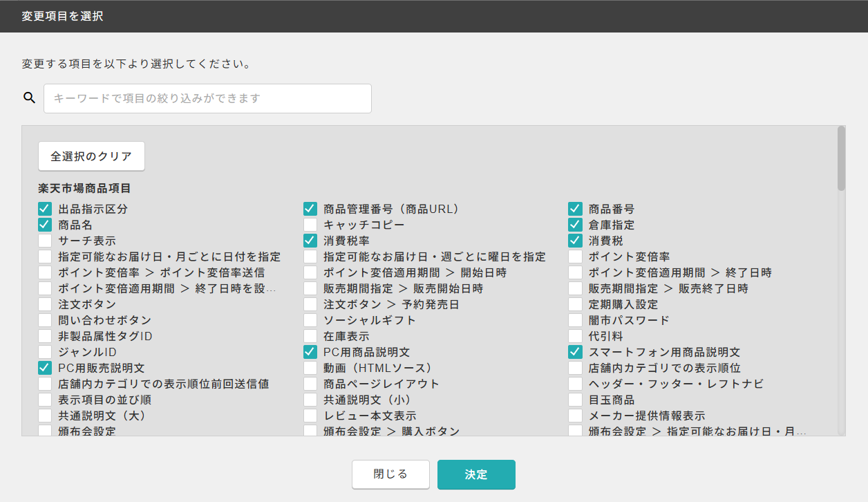Check ヘッダー・フッター・レフトナビ checkbox

pyautogui.click(x=576, y=384)
